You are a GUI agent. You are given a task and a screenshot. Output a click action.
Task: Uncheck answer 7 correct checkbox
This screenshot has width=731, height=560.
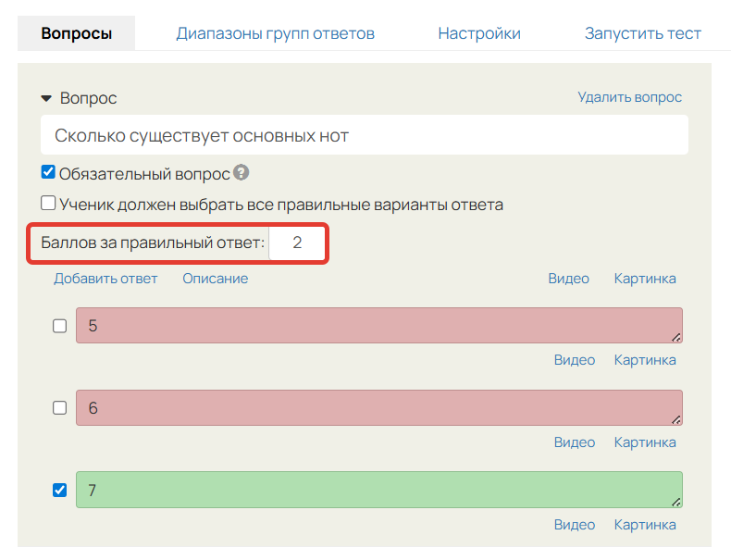click(x=59, y=490)
